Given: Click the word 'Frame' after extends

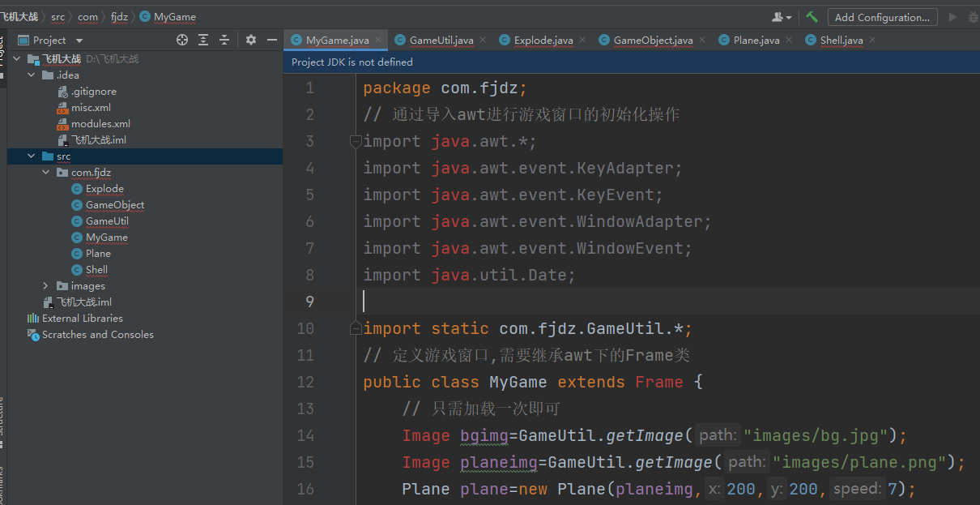Looking at the screenshot, I should [659, 382].
